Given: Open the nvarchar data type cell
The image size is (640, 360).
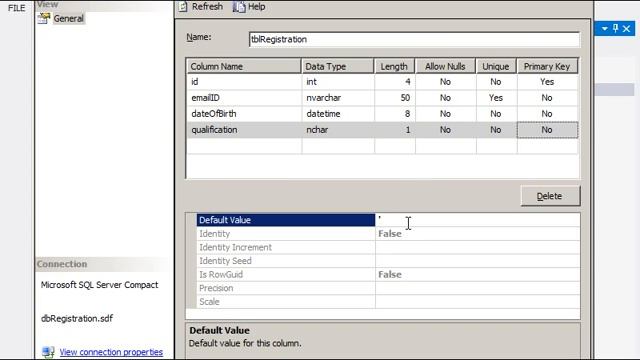Looking at the screenshot, I should [338, 98].
